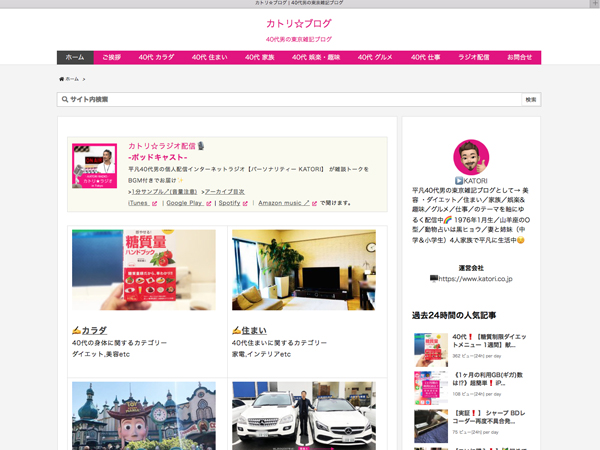
Task: Open popular article 1ヶ月の利用GB(ギガ)数
Action: pyautogui.click(x=488, y=379)
